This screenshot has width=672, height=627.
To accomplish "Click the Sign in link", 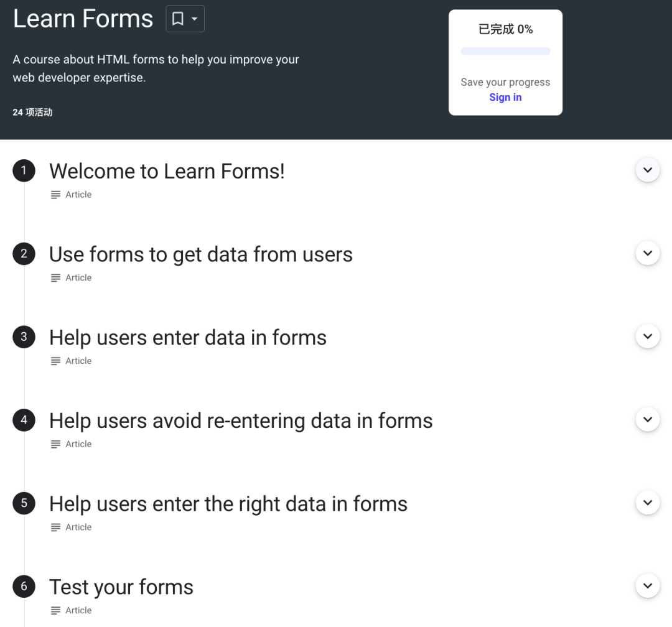I will (505, 97).
